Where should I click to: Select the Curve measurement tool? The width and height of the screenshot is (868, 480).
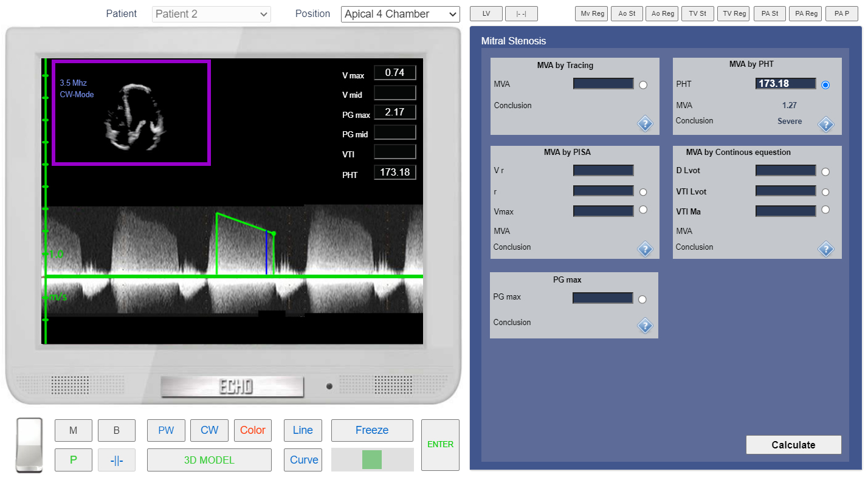point(303,460)
